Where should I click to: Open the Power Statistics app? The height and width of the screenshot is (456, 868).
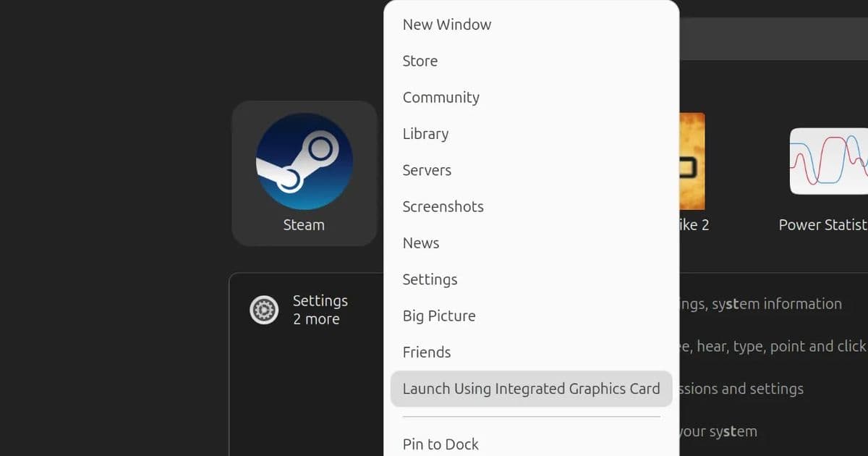coord(825,159)
